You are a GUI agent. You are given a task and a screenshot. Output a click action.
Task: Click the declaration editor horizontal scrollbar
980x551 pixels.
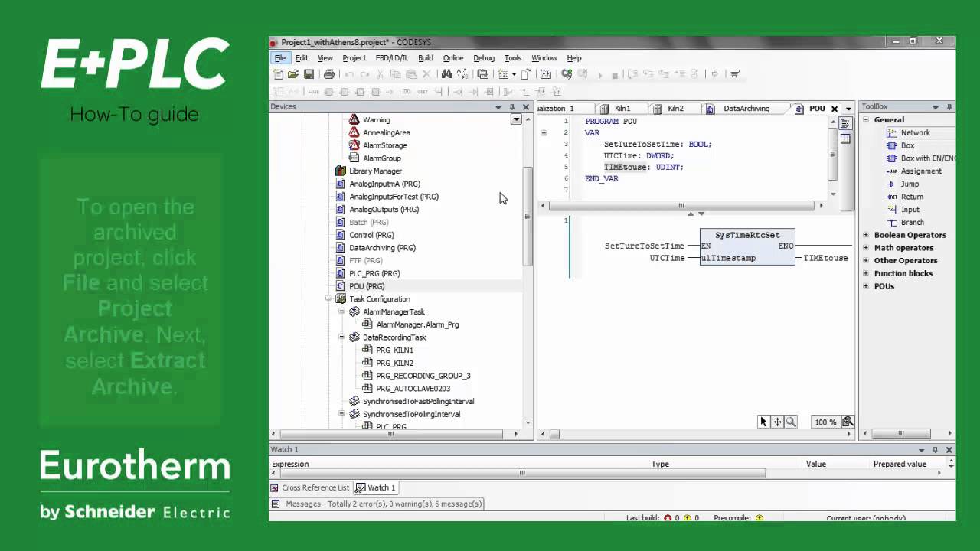click(681, 205)
